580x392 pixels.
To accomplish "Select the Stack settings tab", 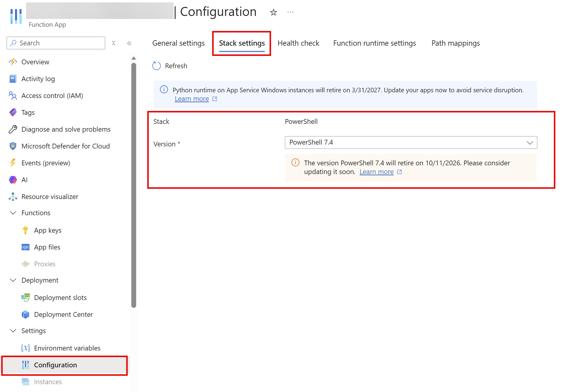I will click(x=242, y=43).
